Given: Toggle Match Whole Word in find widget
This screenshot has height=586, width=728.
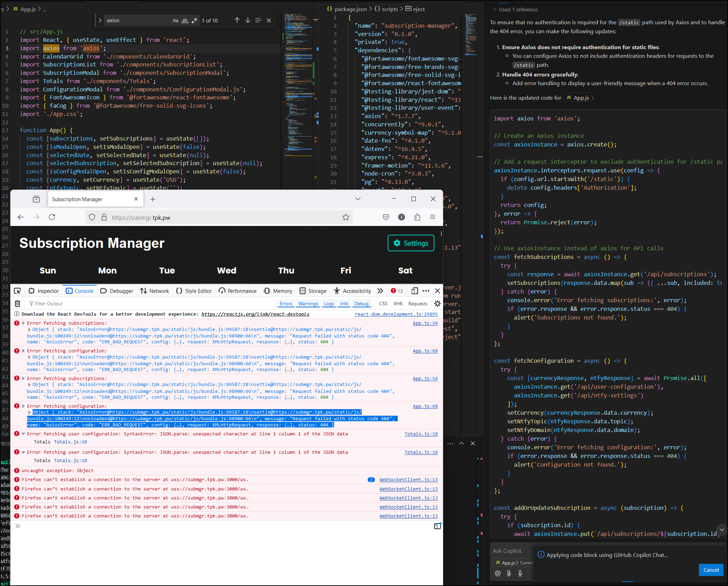Looking at the screenshot, I should 185,20.
